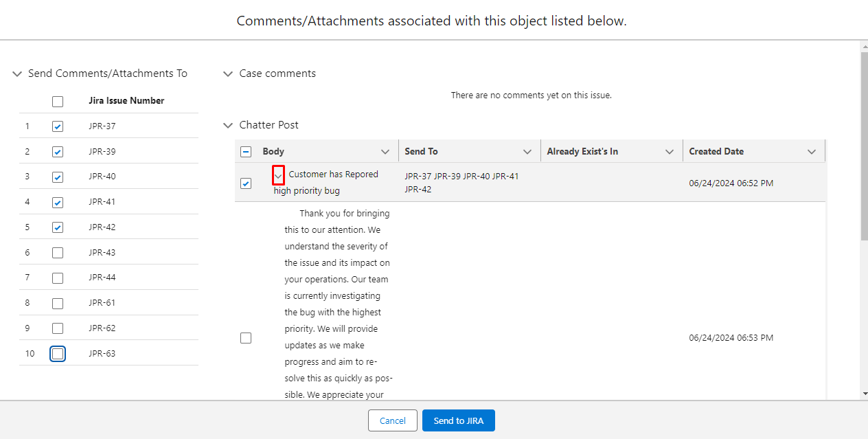
Task: Open Already Exist's In column dropdown
Action: pyautogui.click(x=670, y=152)
